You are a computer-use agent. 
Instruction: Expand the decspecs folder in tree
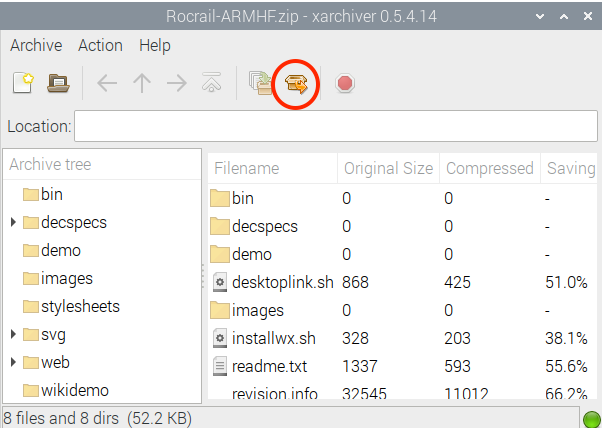pos(13,222)
